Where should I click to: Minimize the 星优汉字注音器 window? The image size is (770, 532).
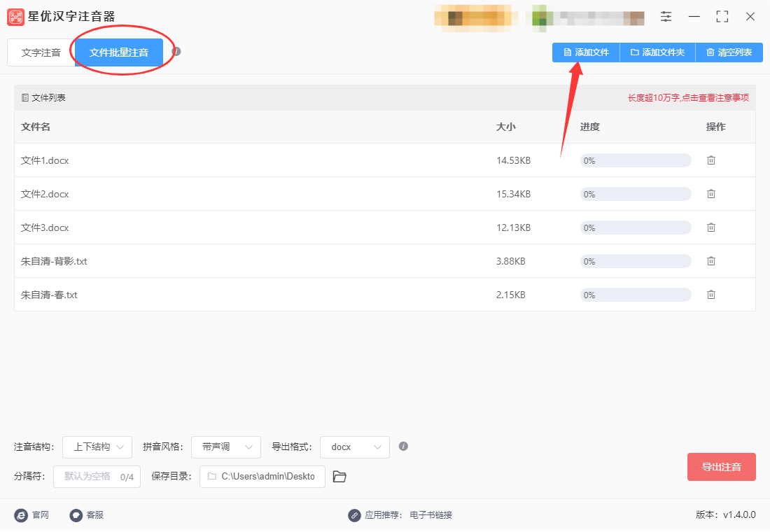click(x=694, y=17)
